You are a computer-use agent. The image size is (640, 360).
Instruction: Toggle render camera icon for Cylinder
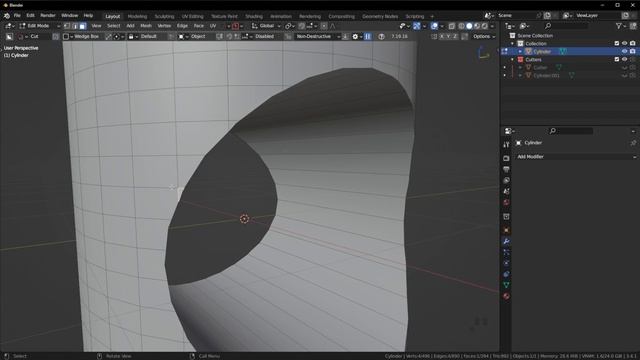(x=632, y=51)
